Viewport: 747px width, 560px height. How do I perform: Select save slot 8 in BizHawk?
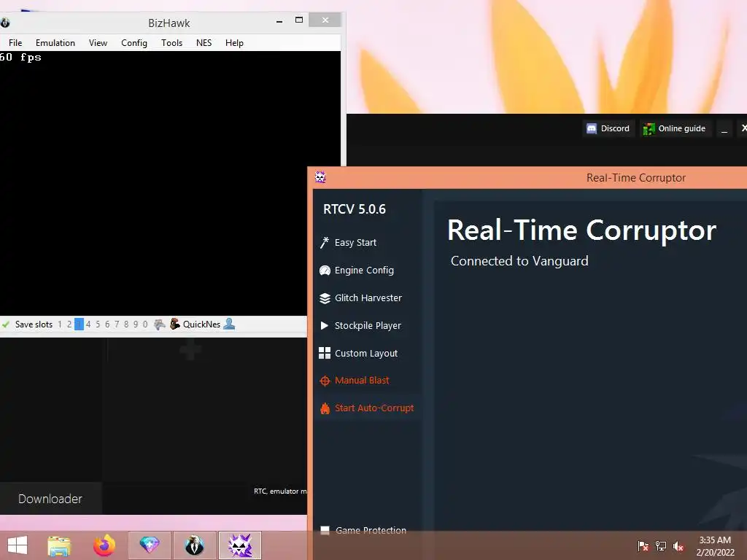click(x=126, y=324)
